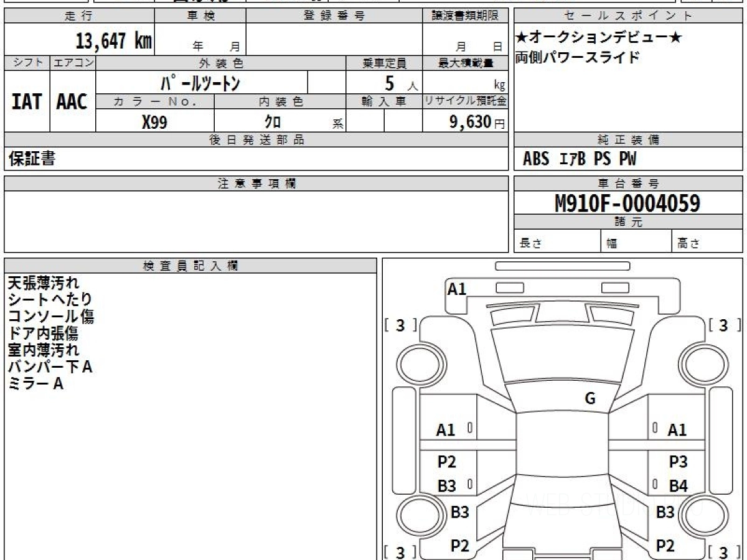Click the A1 mark beside the front bumper
The height and width of the screenshot is (560, 747).
tap(457, 289)
